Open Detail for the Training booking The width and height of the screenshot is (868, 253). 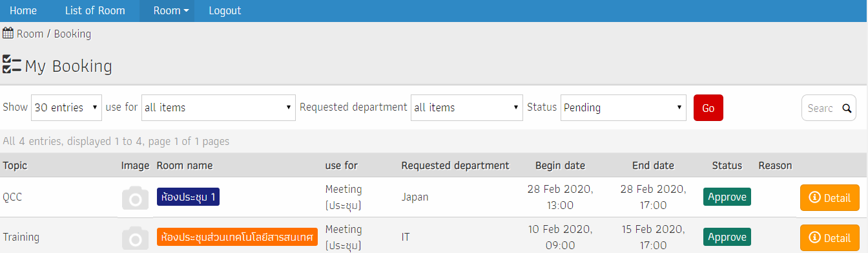830,237
